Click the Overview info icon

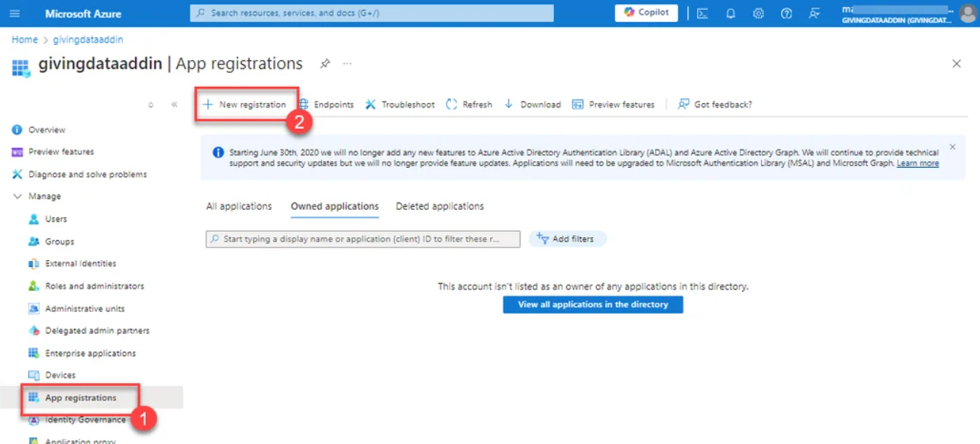pyautogui.click(x=18, y=130)
